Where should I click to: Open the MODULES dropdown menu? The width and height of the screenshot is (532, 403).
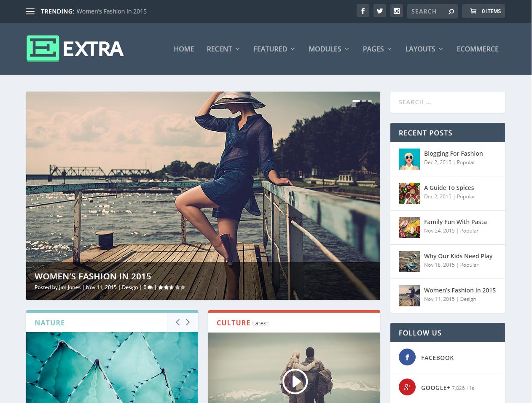coord(328,49)
